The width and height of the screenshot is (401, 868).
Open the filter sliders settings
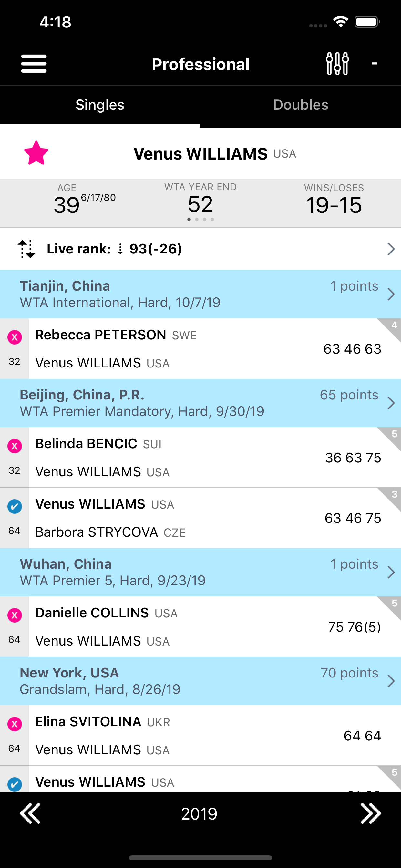coord(337,64)
